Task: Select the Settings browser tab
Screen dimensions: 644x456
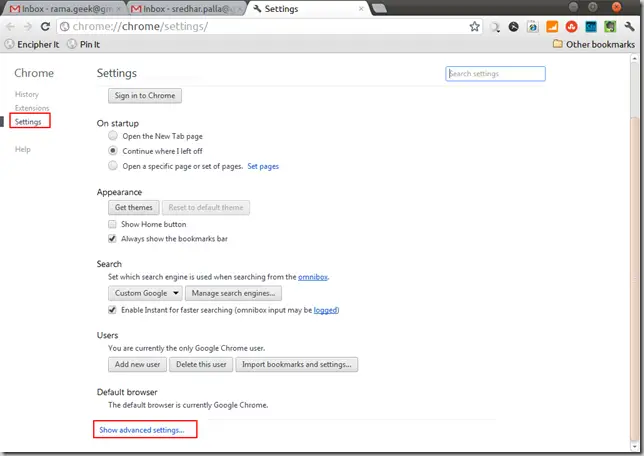Action: coord(308,9)
